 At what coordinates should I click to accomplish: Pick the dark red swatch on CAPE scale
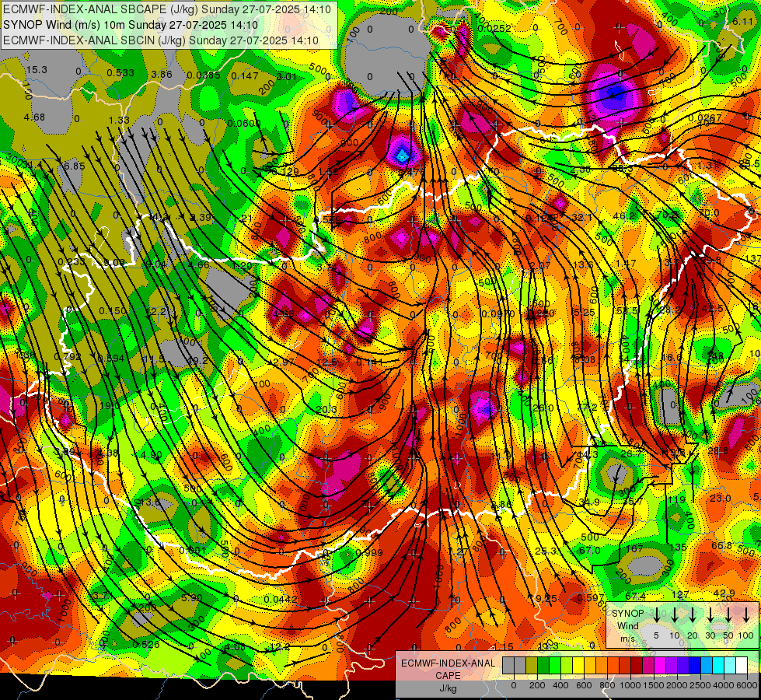637,666
